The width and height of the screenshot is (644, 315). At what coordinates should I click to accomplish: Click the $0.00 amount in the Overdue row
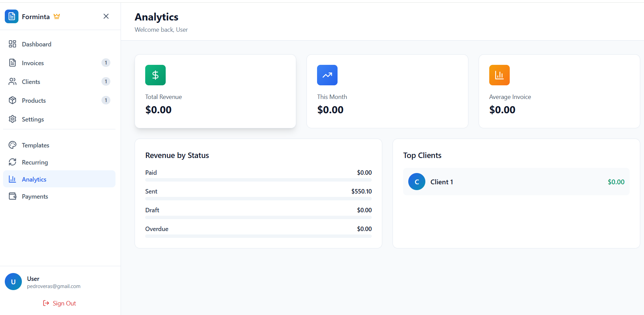(364, 229)
